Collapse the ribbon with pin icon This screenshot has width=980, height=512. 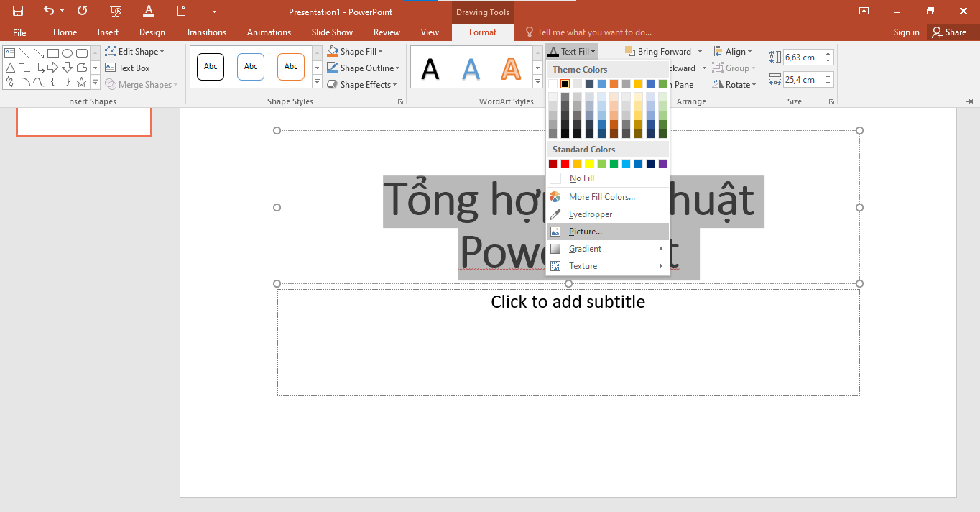click(969, 102)
